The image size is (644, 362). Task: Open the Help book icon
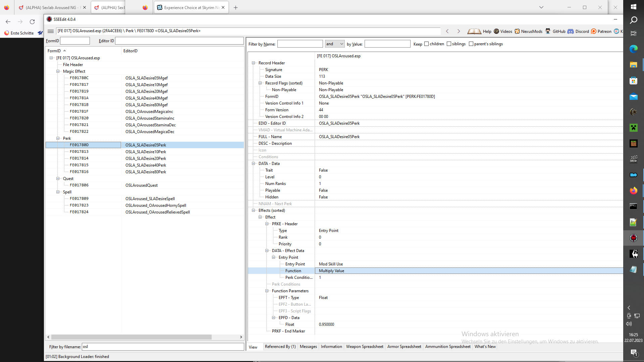click(x=474, y=31)
